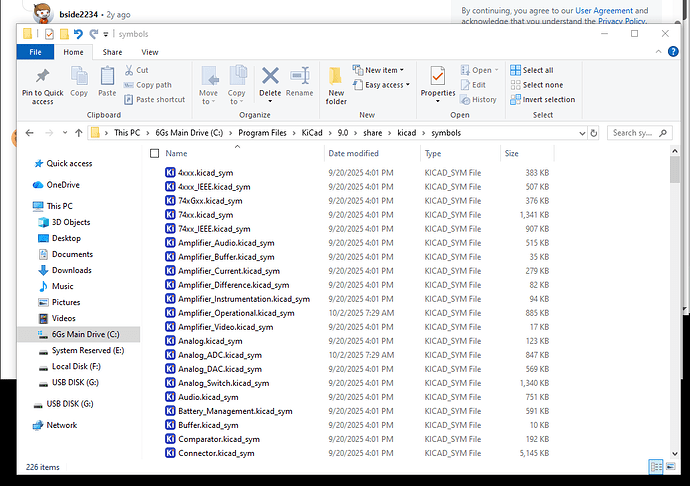This screenshot has width=690, height=486.
Task: Switch to the View ribbon tab
Action: click(150, 52)
